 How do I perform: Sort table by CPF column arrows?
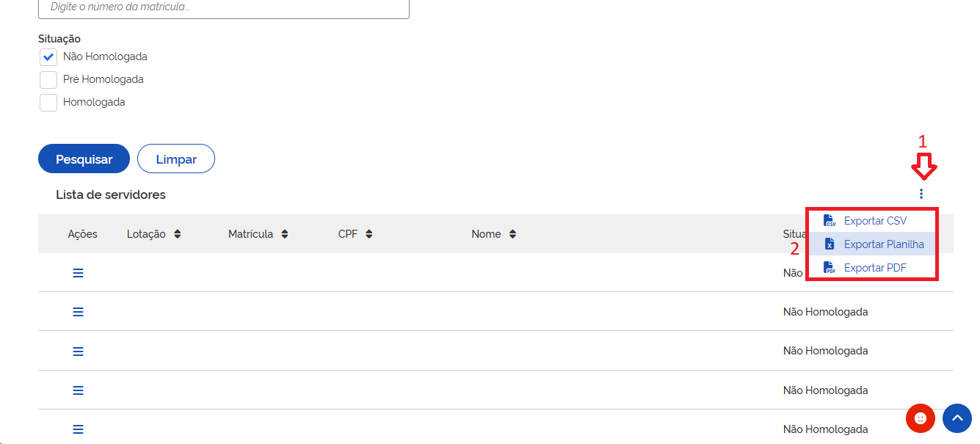click(369, 234)
